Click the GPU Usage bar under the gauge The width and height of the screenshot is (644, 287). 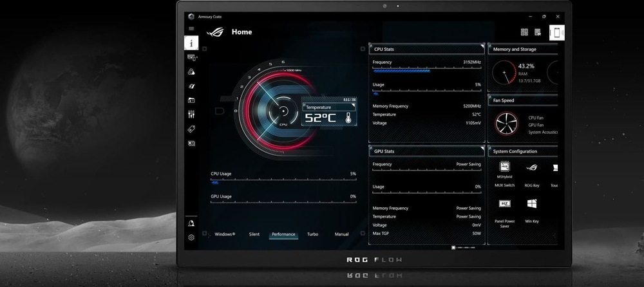[x=283, y=203]
